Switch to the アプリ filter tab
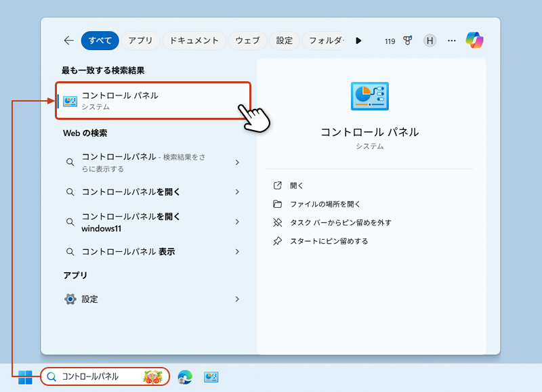 pos(140,41)
